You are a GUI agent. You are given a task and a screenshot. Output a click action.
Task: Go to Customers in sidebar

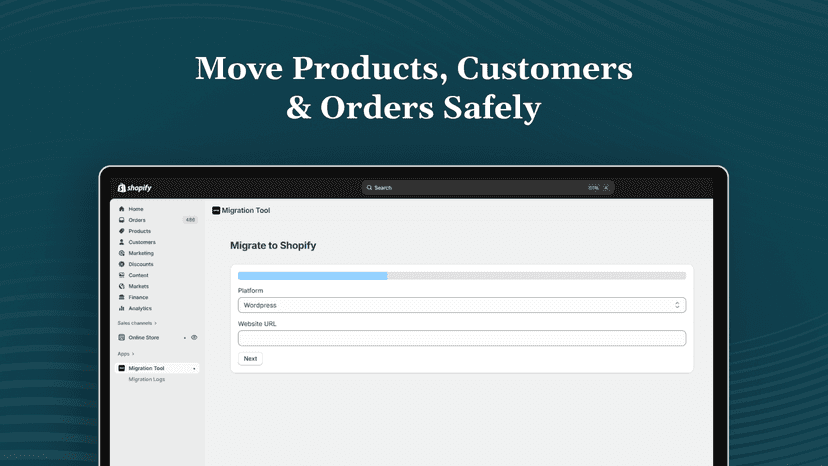(x=142, y=242)
